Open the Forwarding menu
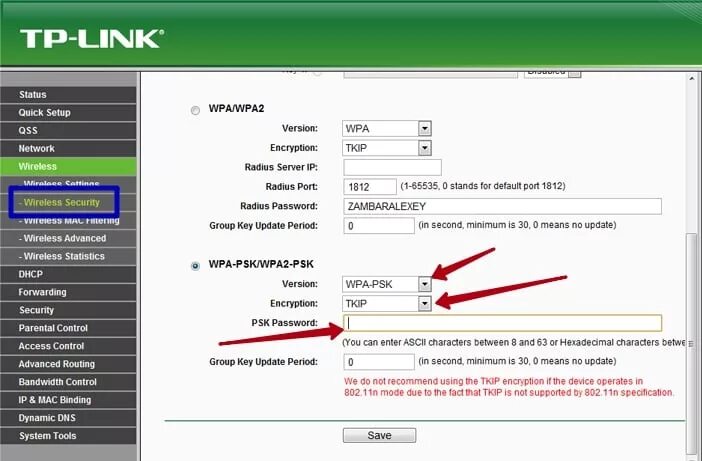Image resolution: width=702 pixels, height=461 pixels. point(68,292)
